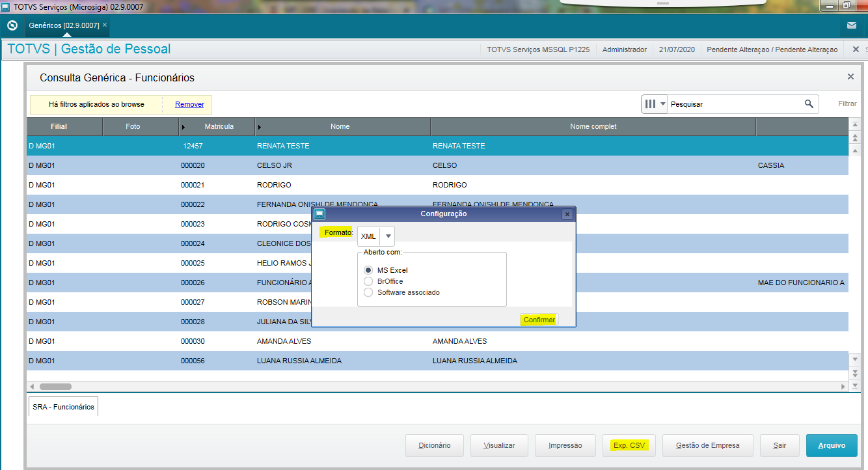The image size is (868, 470).
Task: Click the Exp. CSV button
Action: tap(629, 445)
